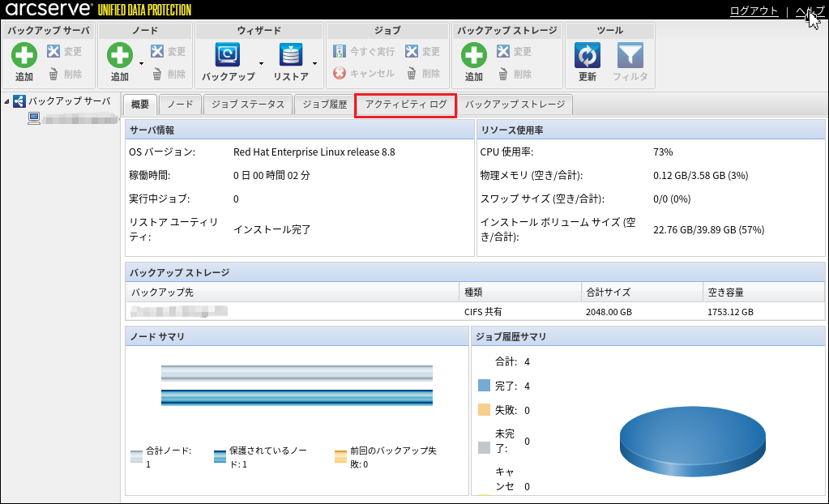Viewport: 829px width, 504px height.
Task: Click the Run Now job icon
Action: [340, 52]
